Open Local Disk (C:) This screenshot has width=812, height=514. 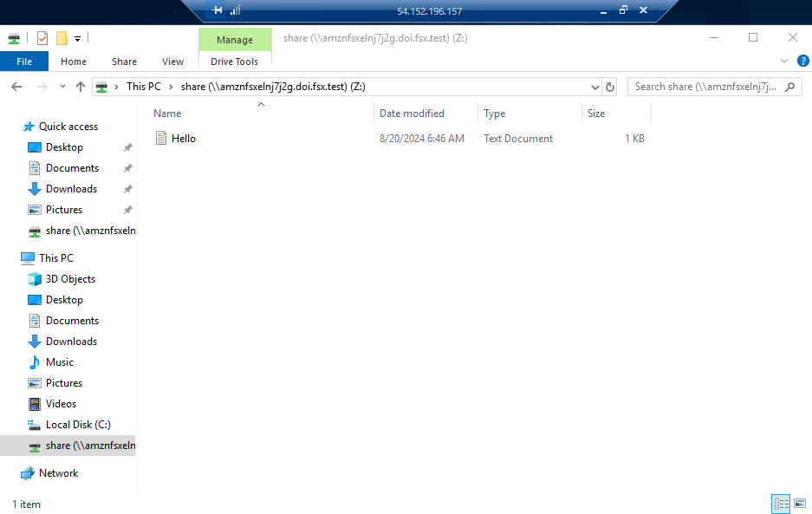click(78, 425)
